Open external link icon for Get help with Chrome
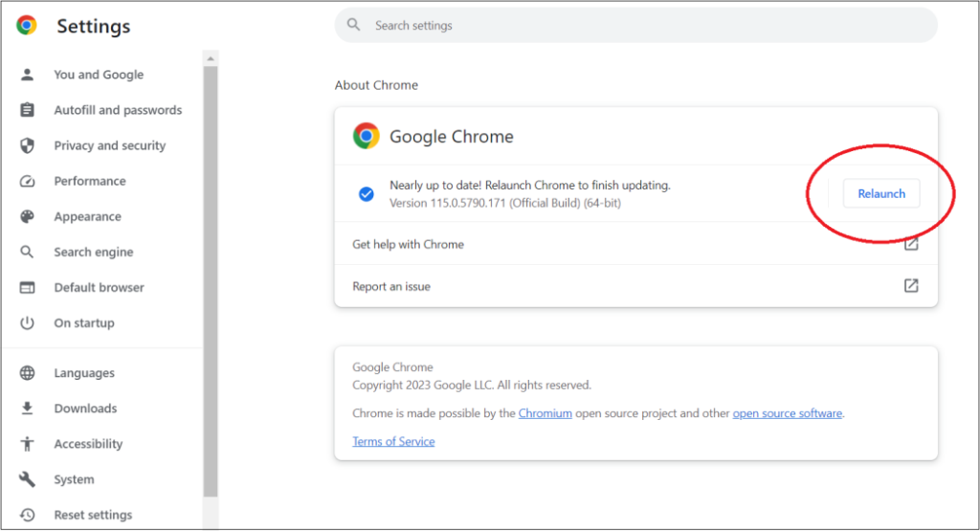 [x=911, y=244]
